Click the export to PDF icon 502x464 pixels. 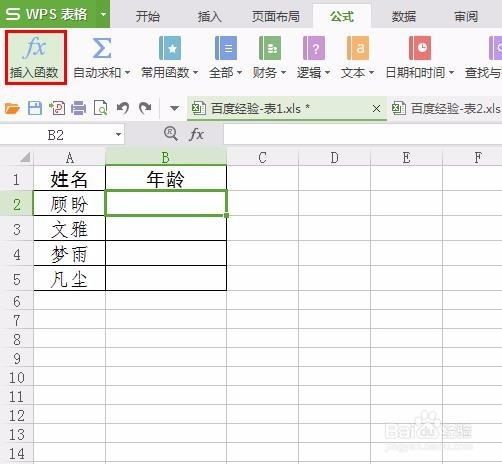coord(57,108)
